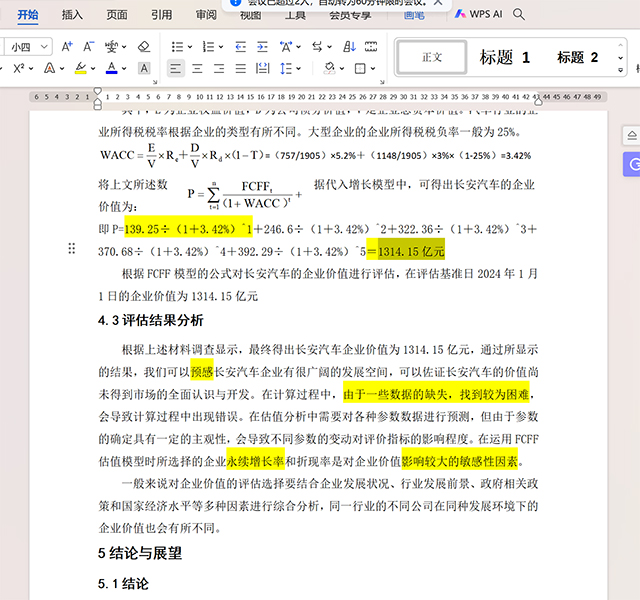Sort the text A to Z
Viewport: 640px width, 600px height.
(x=349, y=47)
